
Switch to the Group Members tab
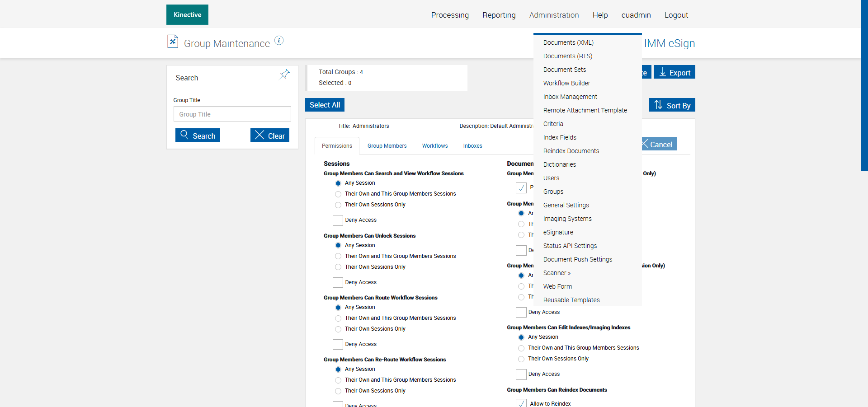click(x=387, y=146)
